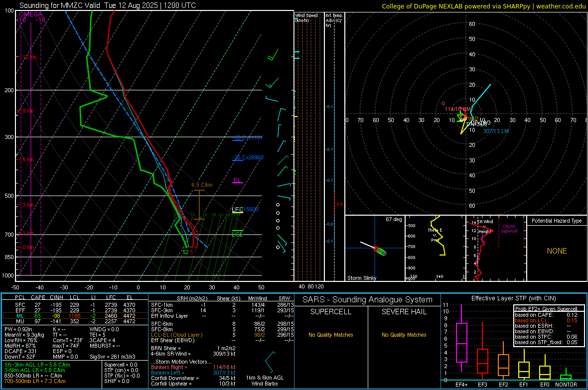Image resolution: width=588 pixels, height=390 pixels.
Task: Click the LowRH = 76% value
Action: click(x=20, y=340)
